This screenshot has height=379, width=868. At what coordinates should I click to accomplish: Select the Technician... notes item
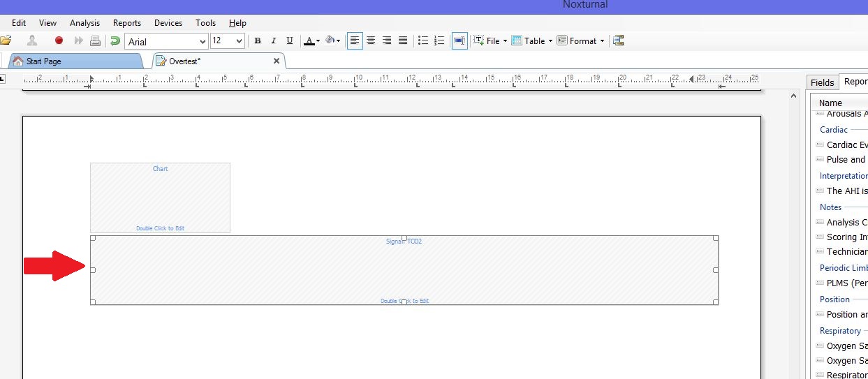click(841, 252)
